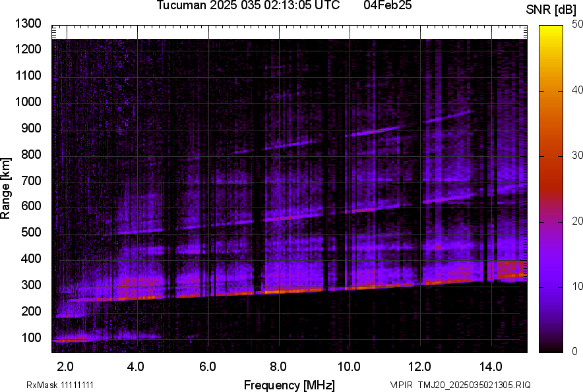This screenshot has height=392, width=583.
Task: Click the 'Tucuman 2025 035 02:13:05 UTC' title
Action: point(248,6)
